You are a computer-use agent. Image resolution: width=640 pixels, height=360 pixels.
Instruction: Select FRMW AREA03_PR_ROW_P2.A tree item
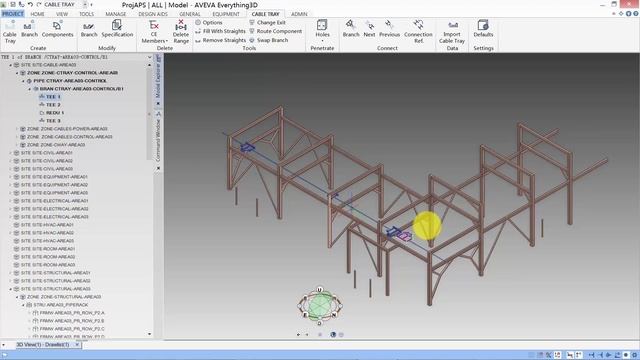[68, 313]
